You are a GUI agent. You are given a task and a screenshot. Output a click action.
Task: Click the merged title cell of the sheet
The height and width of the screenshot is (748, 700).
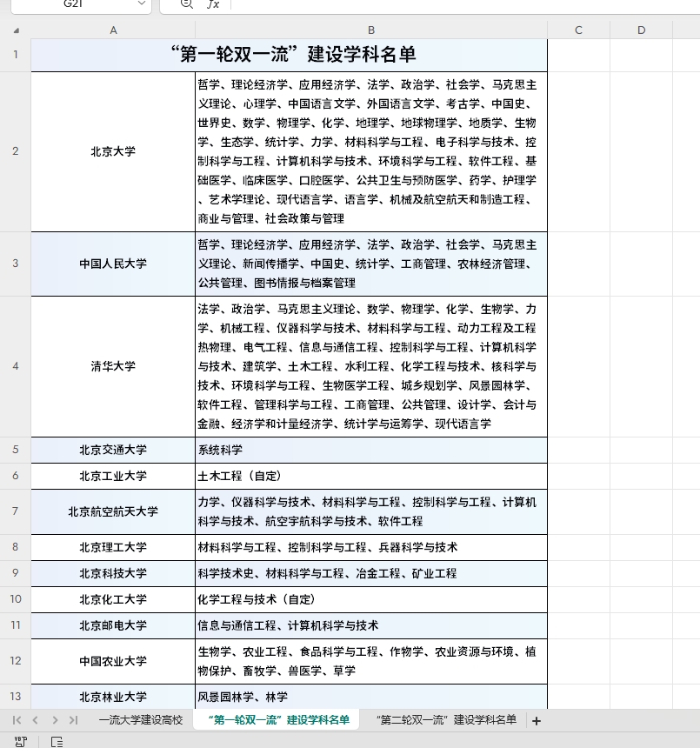pos(288,54)
